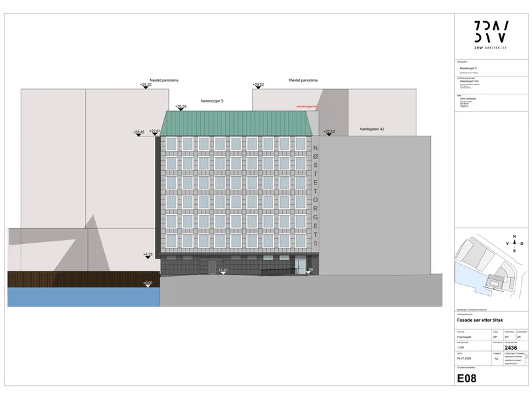Screen dimensions: 532x399
Task: Click the crossed checkbox in the title block
Action: coord(527,356)
